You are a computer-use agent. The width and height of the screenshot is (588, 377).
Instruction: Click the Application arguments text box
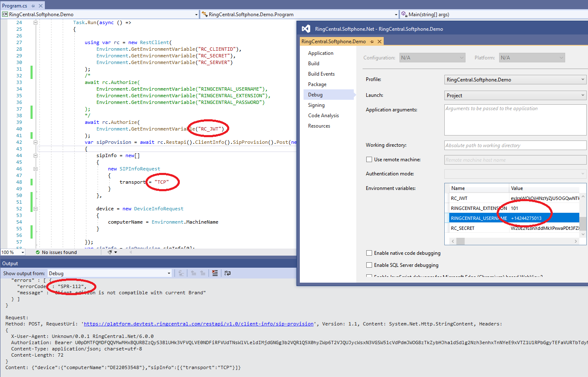pos(515,120)
